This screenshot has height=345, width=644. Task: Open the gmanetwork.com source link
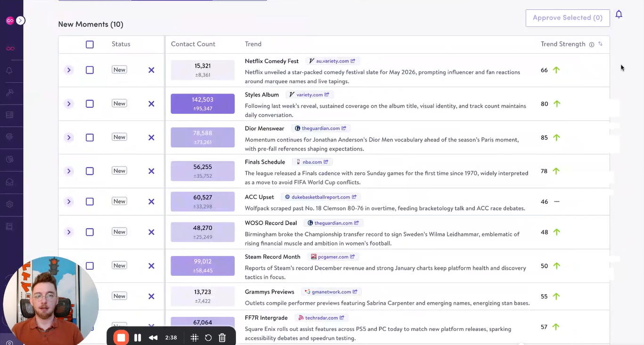pyautogui.click(x=331, y=292)
